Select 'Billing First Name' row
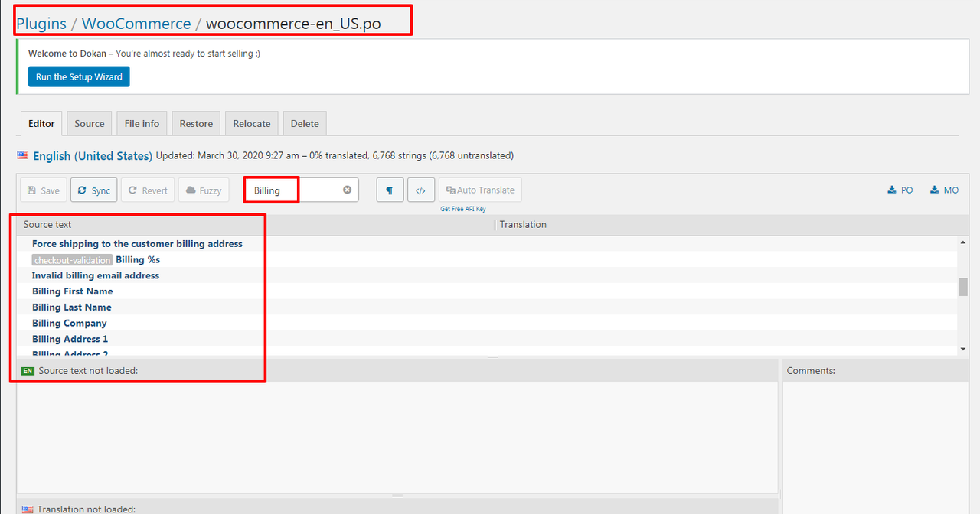 click(487, 291)
